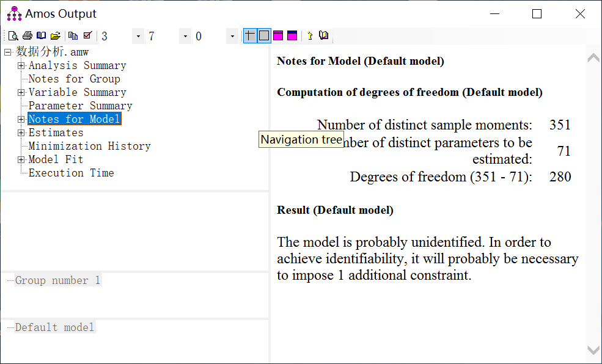The image size is (602, 364).
Task: Expand the Model Fit node
Action: tap(21, 159)
